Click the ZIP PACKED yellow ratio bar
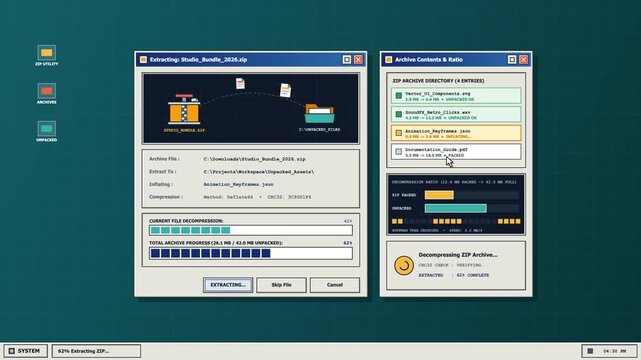The image size is (641, 360). coord(439,195)
